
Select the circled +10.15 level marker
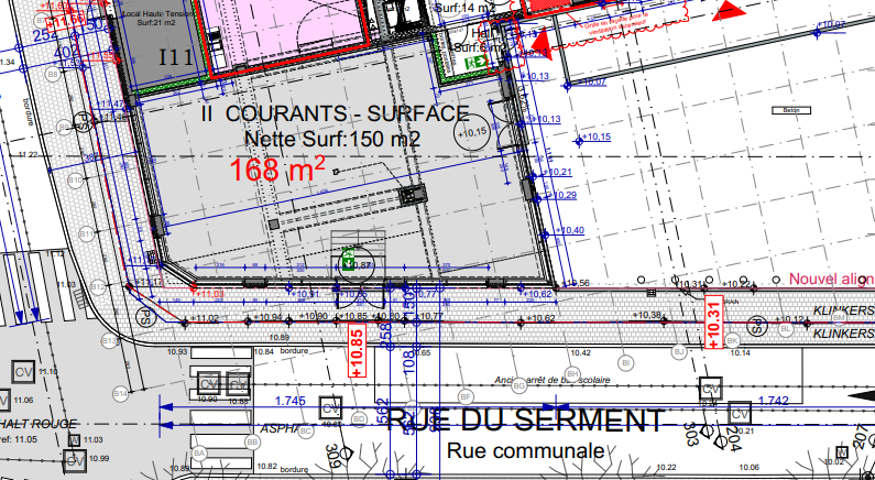[x=471, y=133]
